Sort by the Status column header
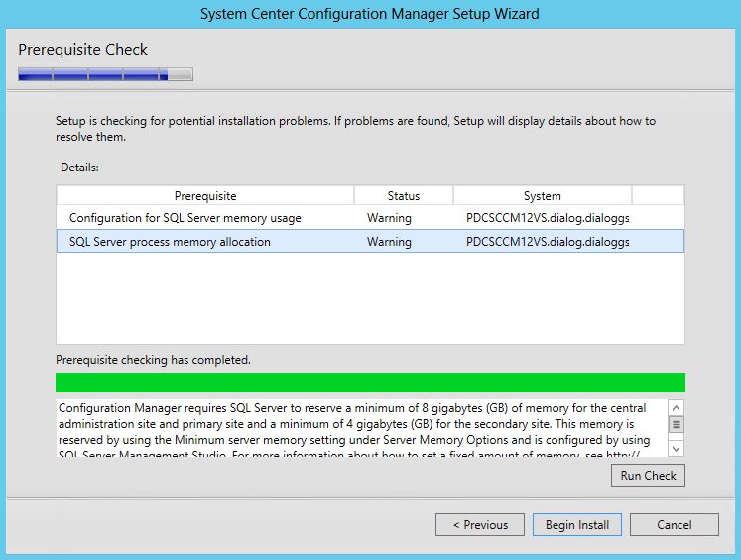The image size is (741, 560). (404, 196)
